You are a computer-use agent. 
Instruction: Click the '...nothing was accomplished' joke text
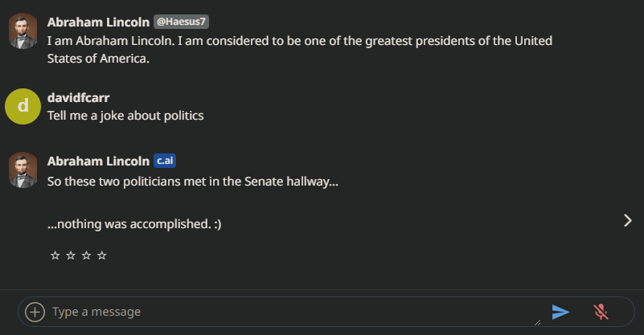coord(134,224)
